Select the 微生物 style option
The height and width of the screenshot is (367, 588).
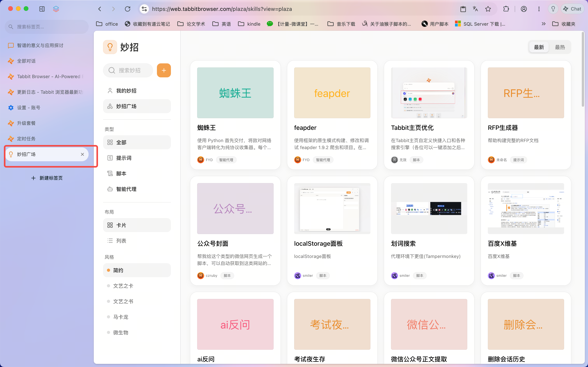click(x=137, y=332)
